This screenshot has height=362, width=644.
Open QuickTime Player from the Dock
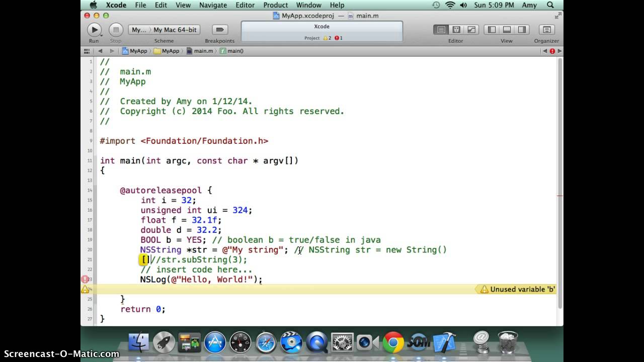(317, 342)
